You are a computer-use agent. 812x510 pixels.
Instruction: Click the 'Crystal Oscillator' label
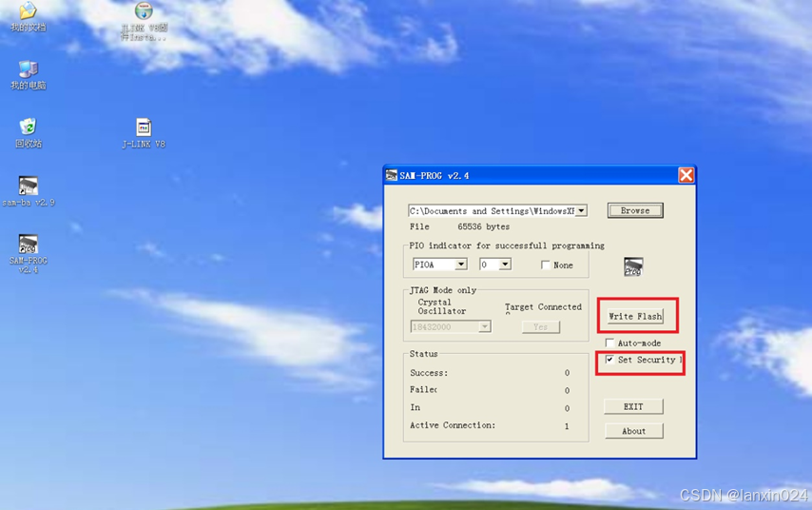click(x=442, y=306)
